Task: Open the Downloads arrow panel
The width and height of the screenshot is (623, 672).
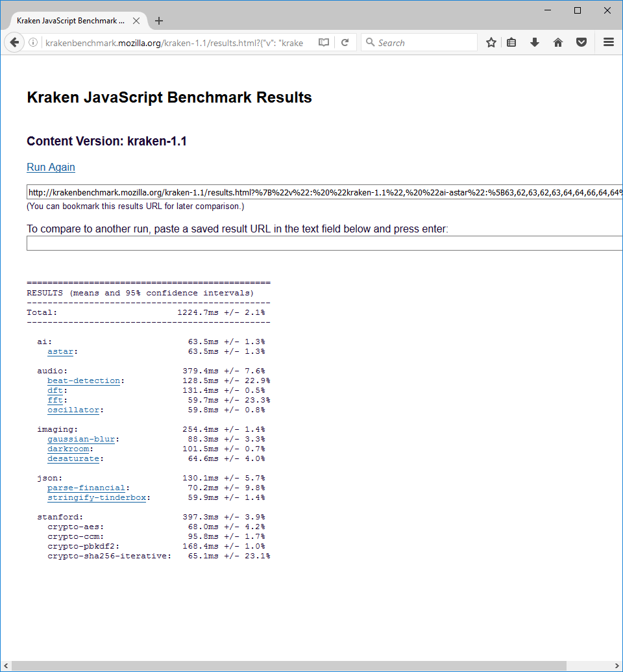Action: coord(534,42)
